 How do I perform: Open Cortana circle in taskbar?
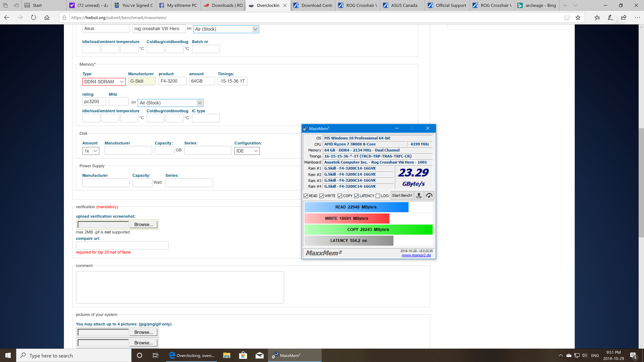pos(140,355)
